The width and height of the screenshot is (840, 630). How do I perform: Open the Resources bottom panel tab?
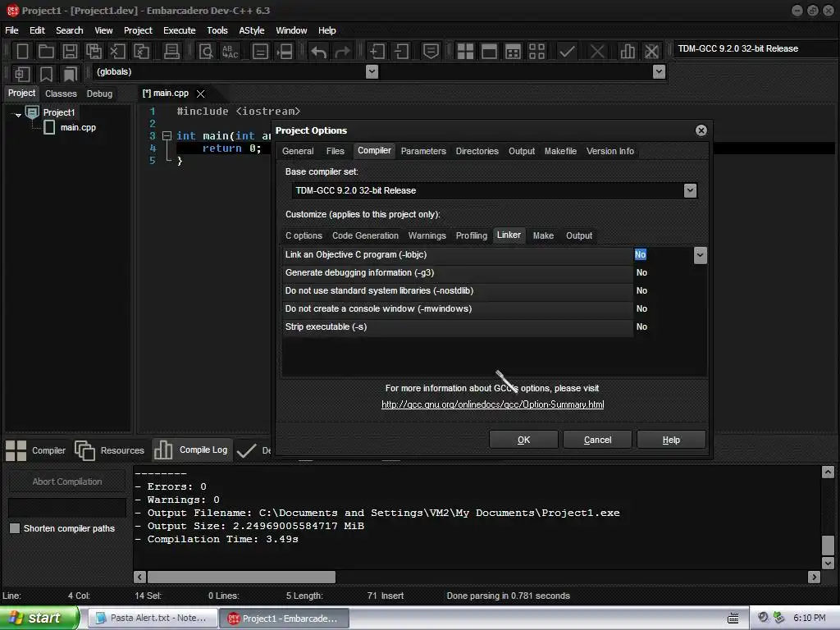click(x=110, y=450)
